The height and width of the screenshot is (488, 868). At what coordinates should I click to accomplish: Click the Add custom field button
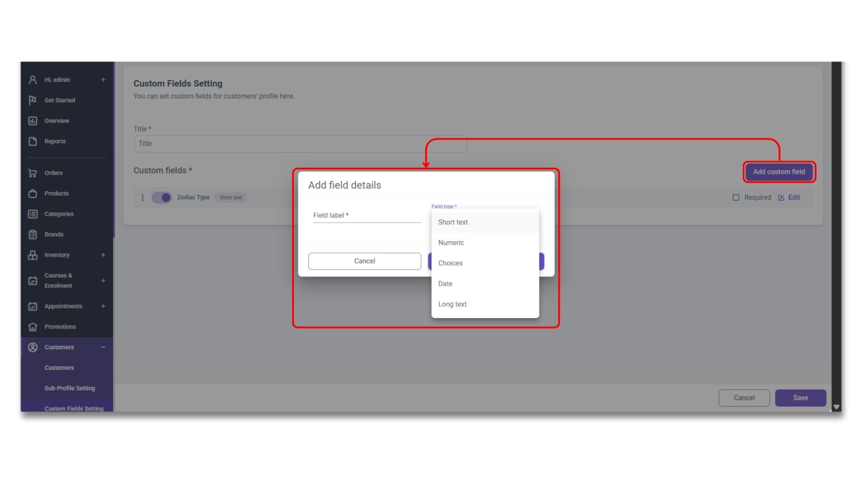(x=779, y=172)
